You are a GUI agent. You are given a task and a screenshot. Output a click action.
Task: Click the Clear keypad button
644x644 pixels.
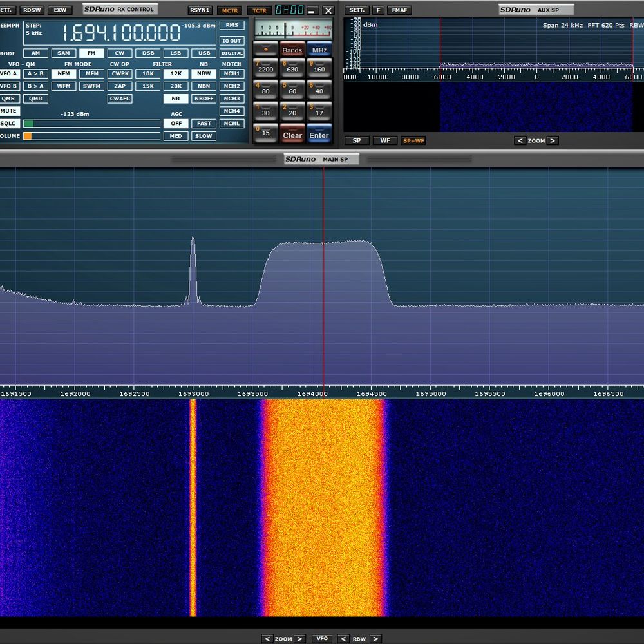(x=292, y=133)
